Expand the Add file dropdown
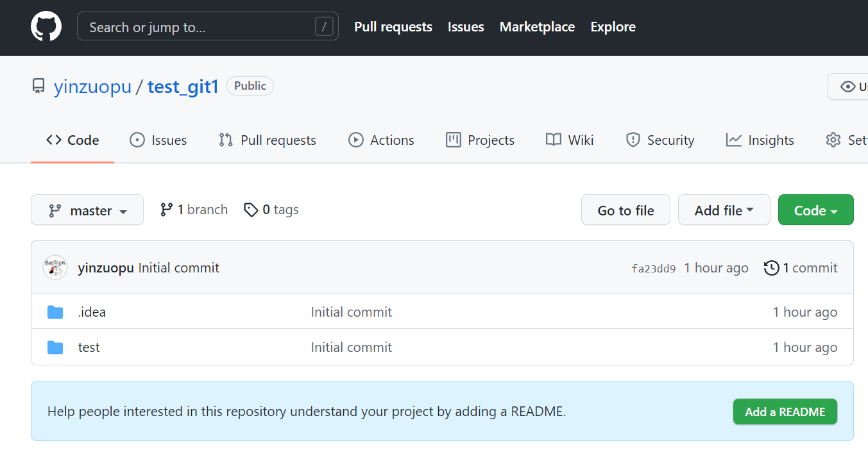The height and width of the screenshot is (450, 868). pyautogui.click(x=724, y=210)
